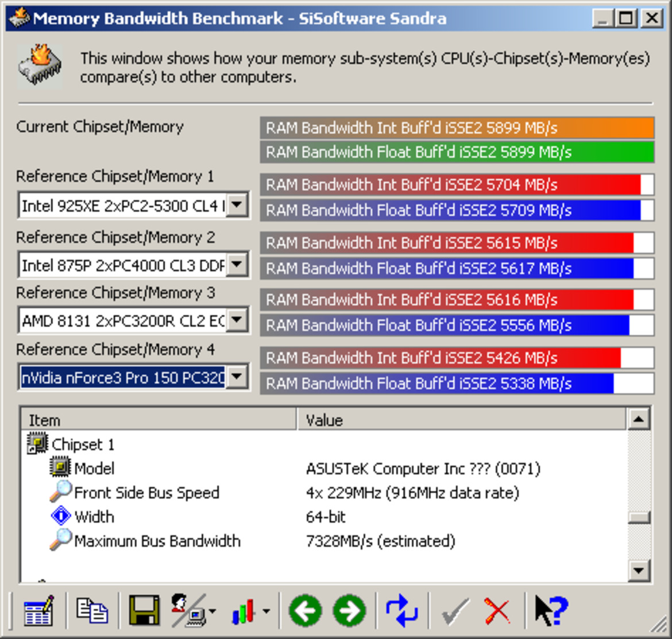This screenshot has height=639, width=672.
Task: Open the user/computer connect icon
Action: [188, 611]
